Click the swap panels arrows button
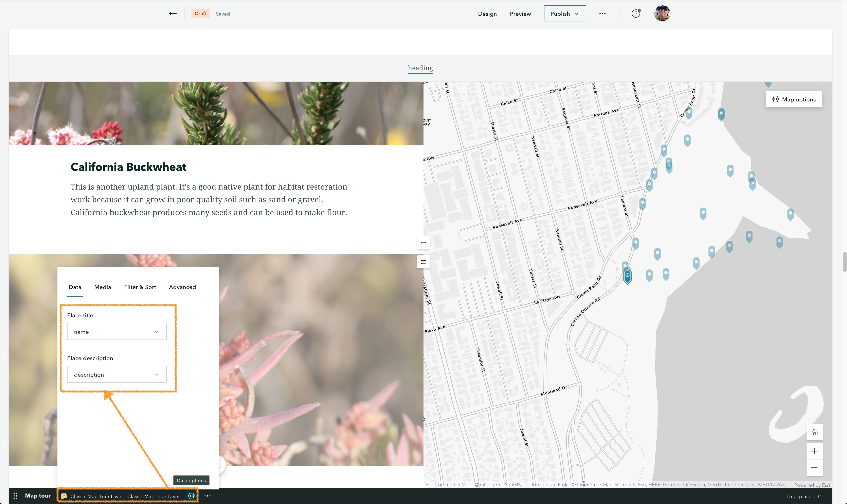 [423, 262]
